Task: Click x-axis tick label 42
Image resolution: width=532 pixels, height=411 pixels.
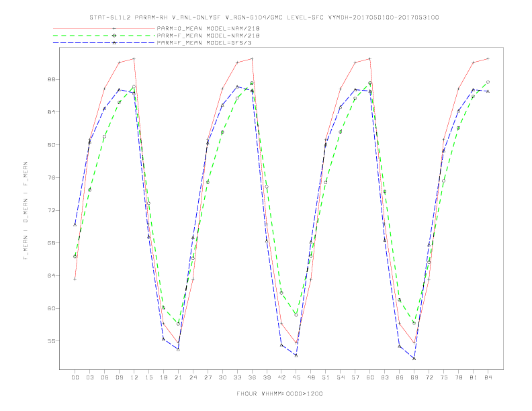Action: 281,377
